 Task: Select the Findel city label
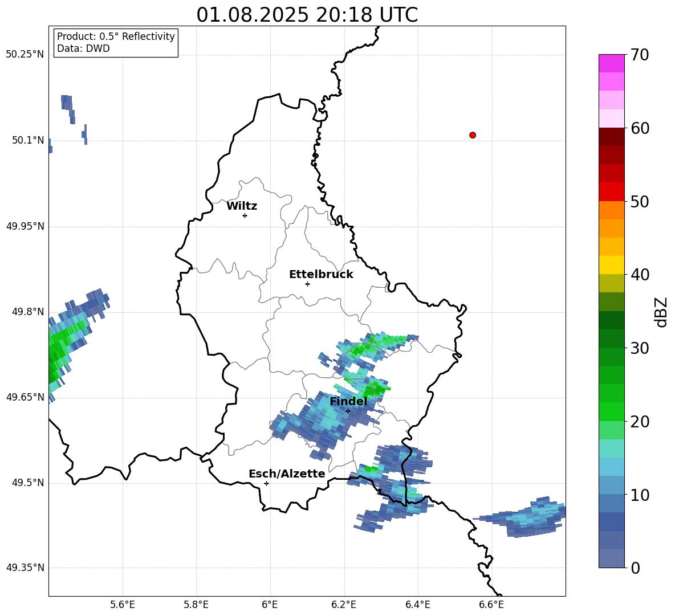(x=348, y=401)
